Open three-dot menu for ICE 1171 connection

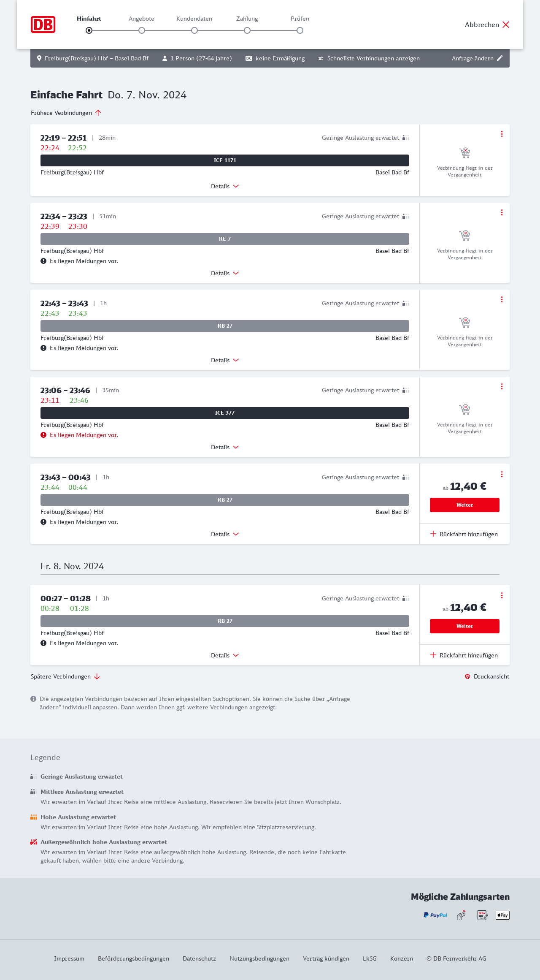502,134
